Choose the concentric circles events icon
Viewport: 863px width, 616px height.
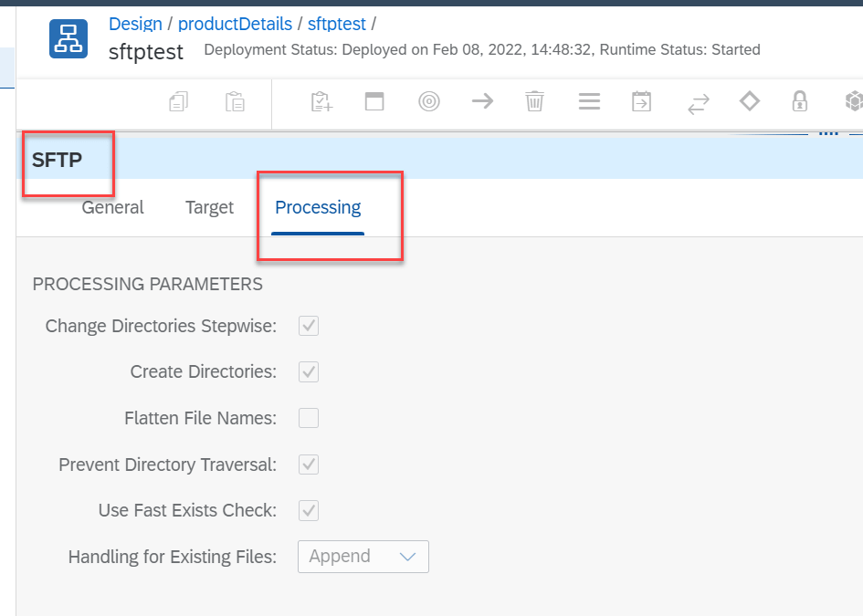coord(428,101)
